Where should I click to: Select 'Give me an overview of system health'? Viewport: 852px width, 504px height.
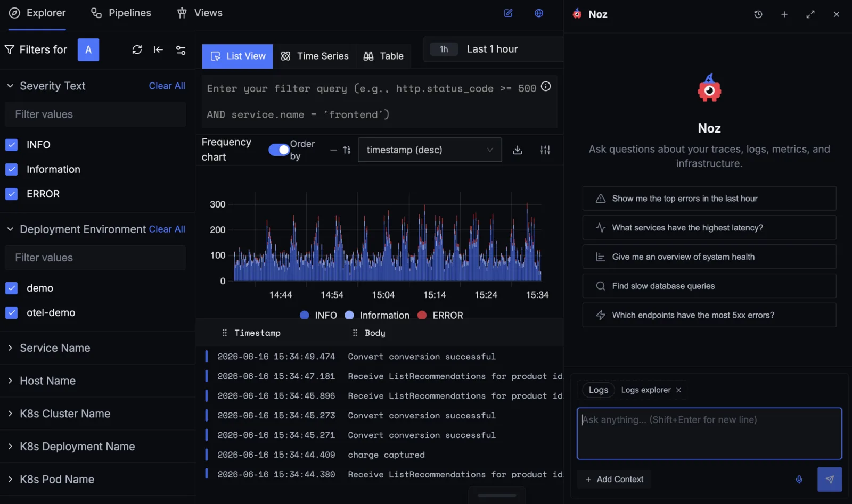(x=709, y=257)
